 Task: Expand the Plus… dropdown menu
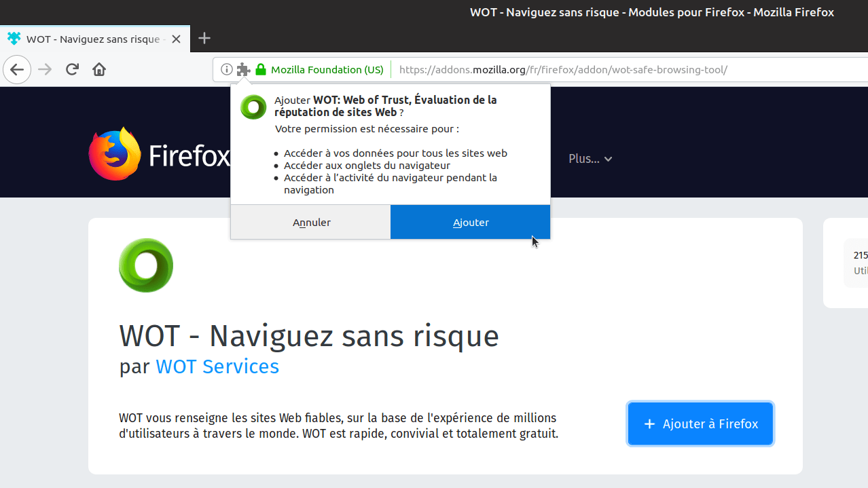pos(590,159)
